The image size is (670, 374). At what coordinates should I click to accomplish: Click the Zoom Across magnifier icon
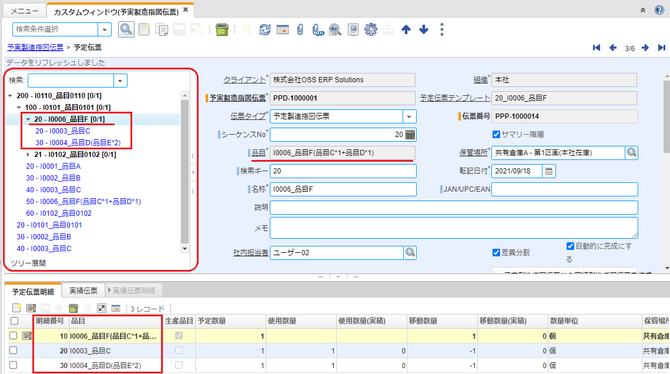tap(335, 29)
